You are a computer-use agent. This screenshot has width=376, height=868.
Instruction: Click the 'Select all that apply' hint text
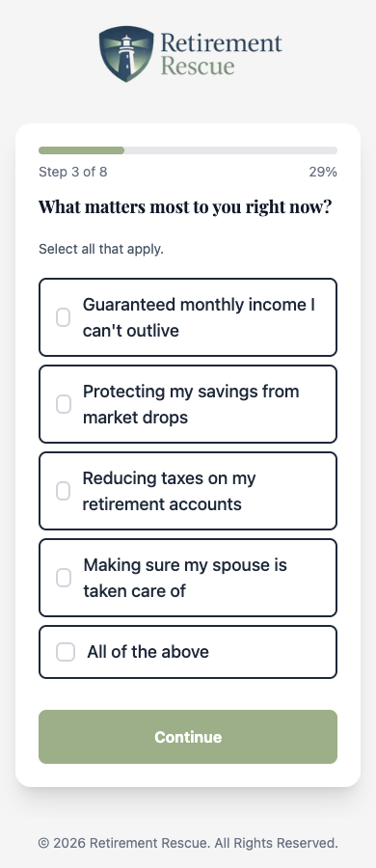point(101,249)
